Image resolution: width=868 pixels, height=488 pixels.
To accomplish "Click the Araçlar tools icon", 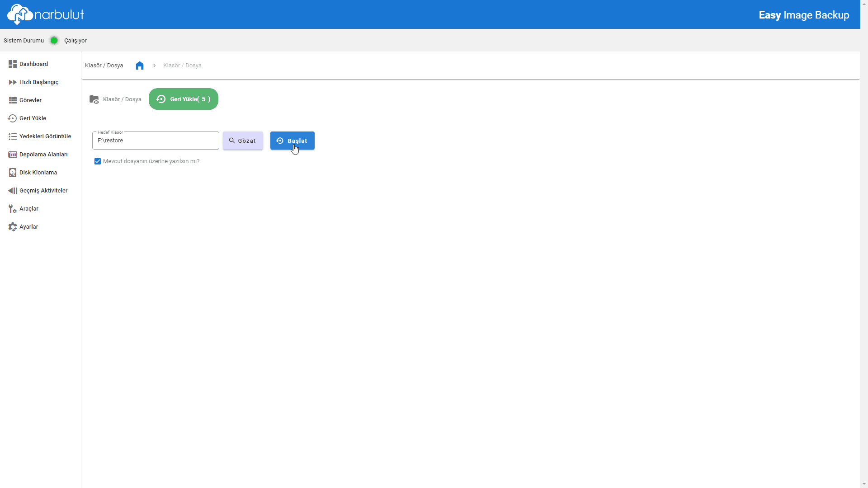I will pos(13,209).
